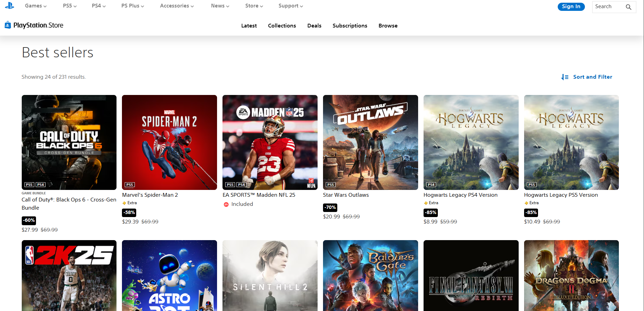Select the Browse tab

coord(388,26)
